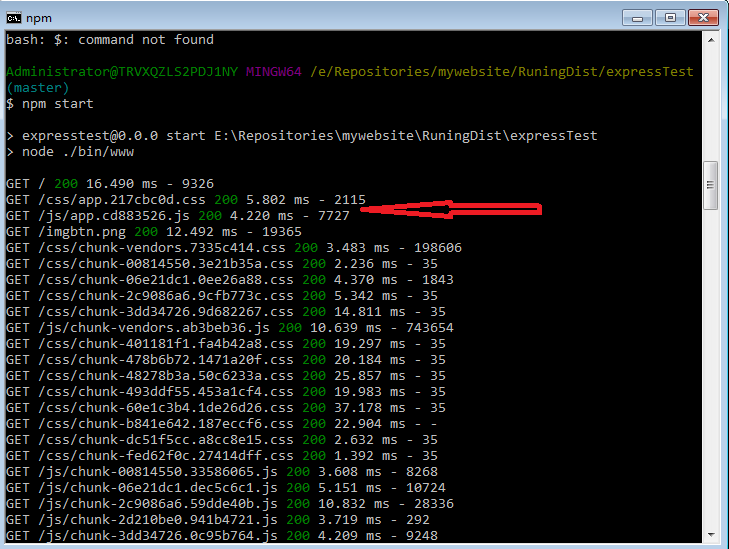Click the /css/app.217cbc0d.css log line

186,199
